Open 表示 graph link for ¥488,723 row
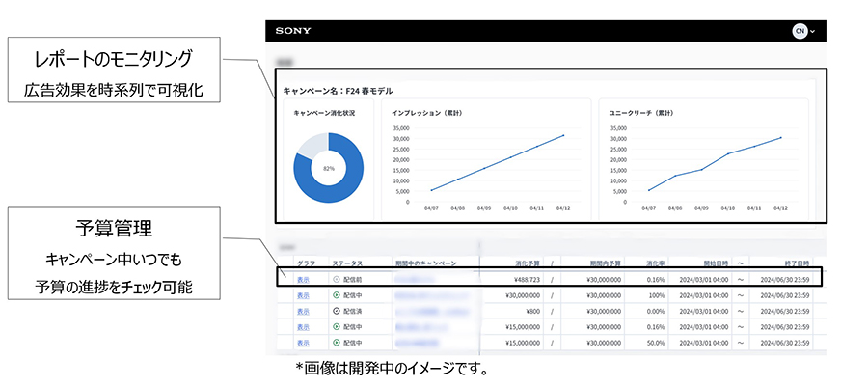This screenshot has width=868, height=388. click(x=303, y=279)
